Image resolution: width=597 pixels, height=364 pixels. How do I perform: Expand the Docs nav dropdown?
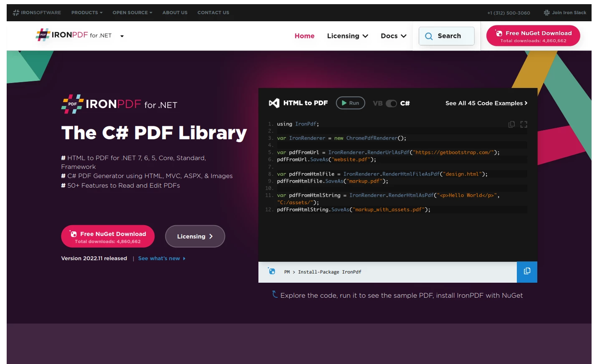(393, 36)
